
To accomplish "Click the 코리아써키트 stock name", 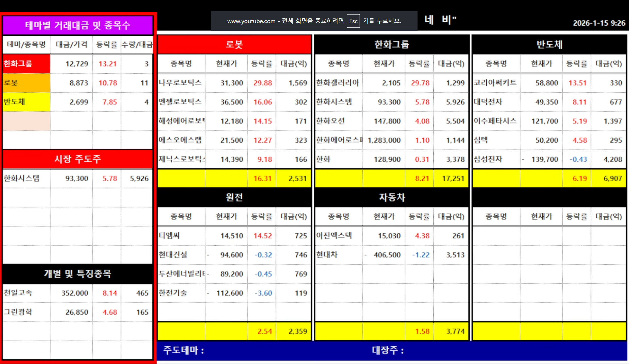I will click(495, 83).
